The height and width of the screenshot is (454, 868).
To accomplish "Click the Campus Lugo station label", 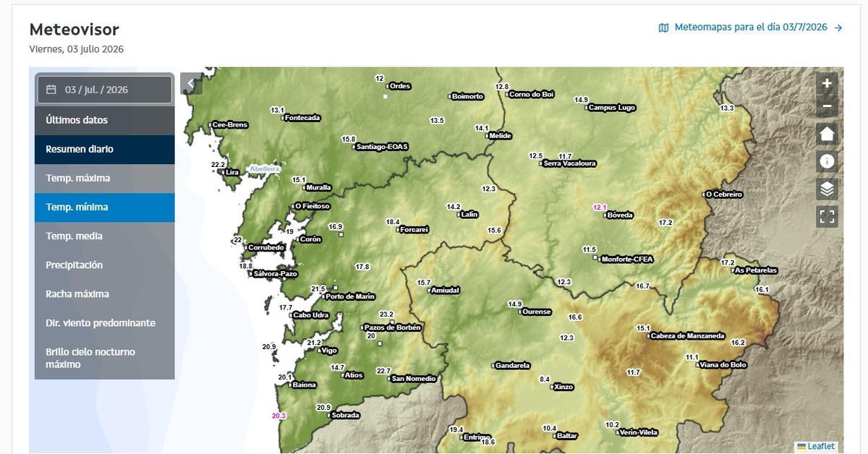I will coord(612,108).
